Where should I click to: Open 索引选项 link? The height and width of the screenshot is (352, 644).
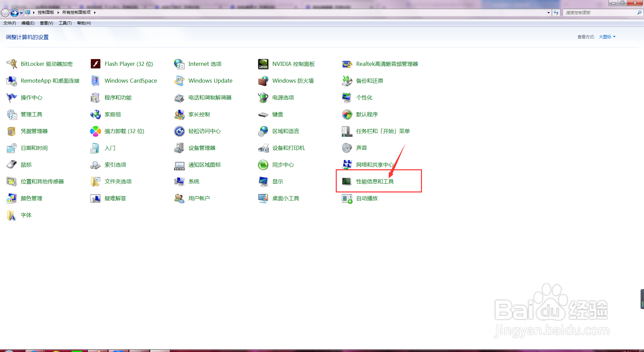click(x=115, y=165)
